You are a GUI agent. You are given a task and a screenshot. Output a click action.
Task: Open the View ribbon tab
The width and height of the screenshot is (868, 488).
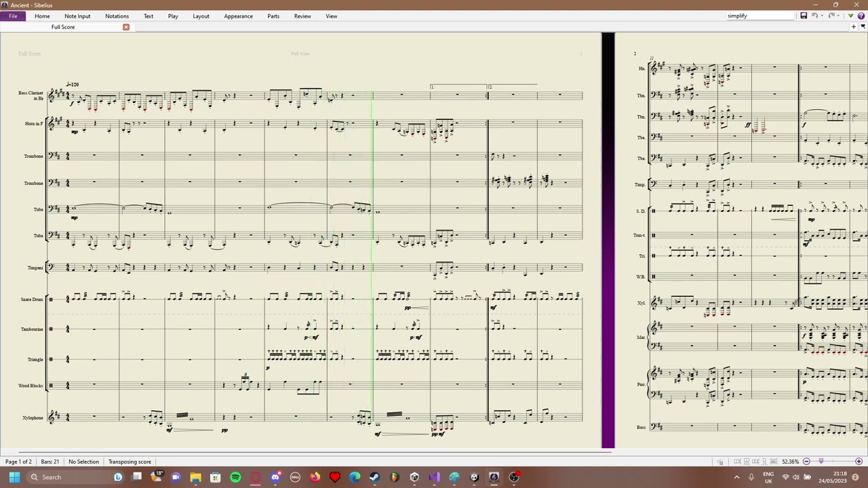click(332, 16)
